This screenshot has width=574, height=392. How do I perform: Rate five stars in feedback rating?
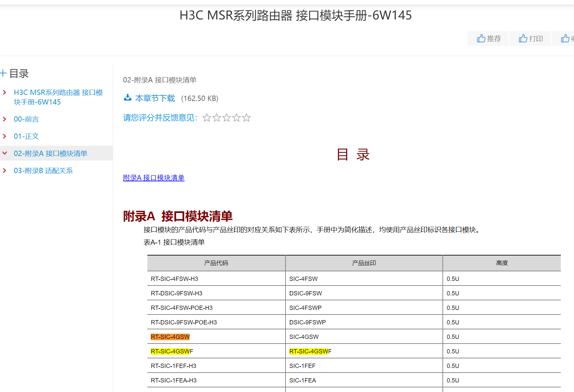[x=246, y=118]
